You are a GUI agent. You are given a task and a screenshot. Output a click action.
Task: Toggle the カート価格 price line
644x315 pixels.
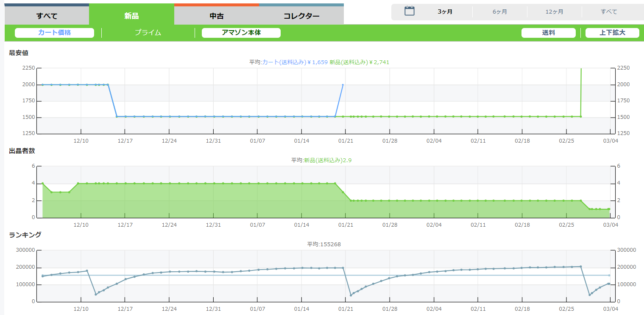[54, 33]
